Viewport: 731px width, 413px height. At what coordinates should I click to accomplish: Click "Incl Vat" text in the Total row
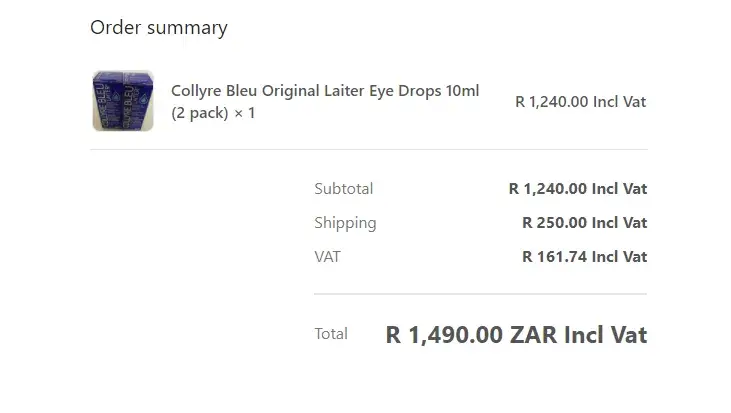tap(605, 335)
